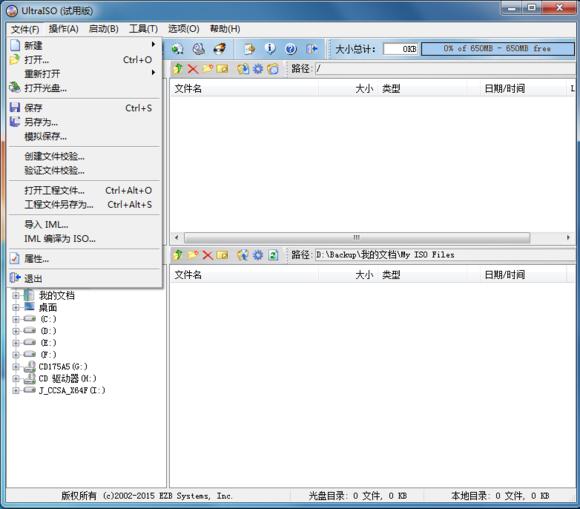Click the last icon in upper pane toolbar
Viewport: 580px width, 509px height.
tap(273, 69)
